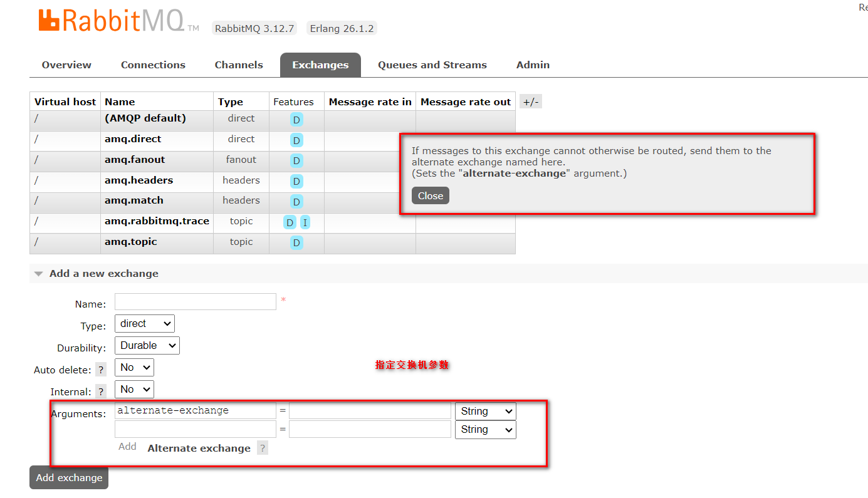Switch to the Queues and Streams tab
This screenshot has width=868, height=498.
point(432,65)
